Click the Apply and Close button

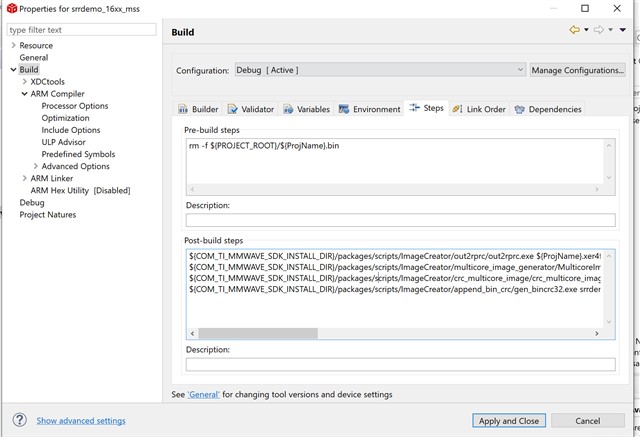tap(510, 421)
